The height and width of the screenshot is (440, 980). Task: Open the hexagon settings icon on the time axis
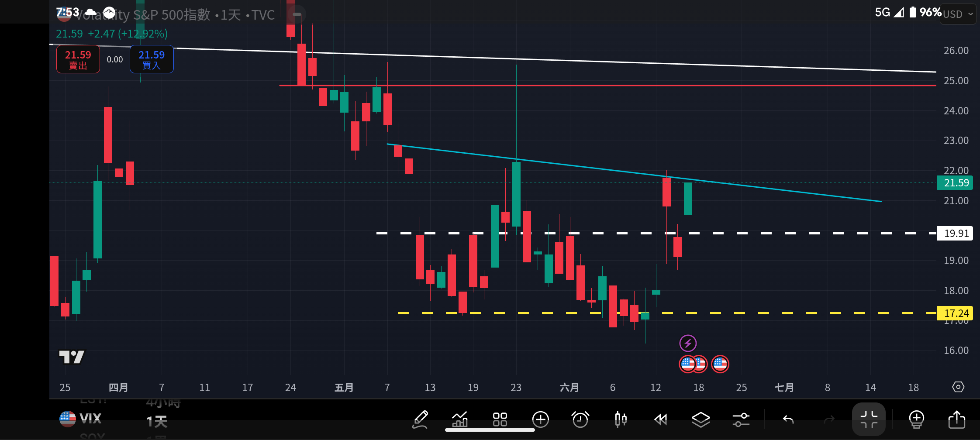pos(958,387)
